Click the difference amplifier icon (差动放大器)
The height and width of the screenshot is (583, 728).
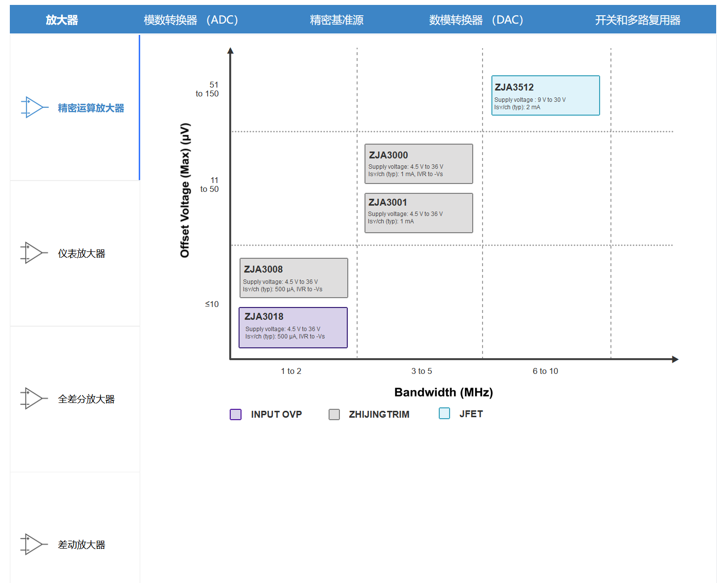pyautogui.click(x=33, y=544)
